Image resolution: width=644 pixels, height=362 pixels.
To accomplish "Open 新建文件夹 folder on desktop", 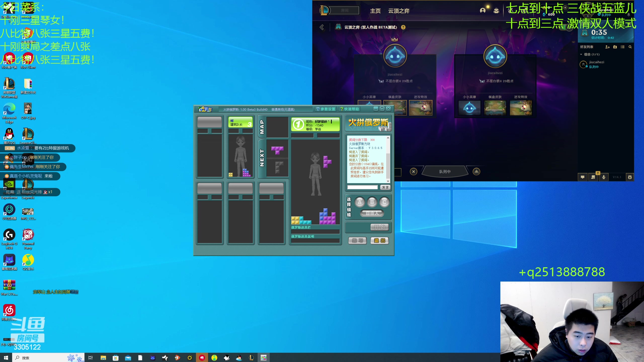I will (28, 86).
